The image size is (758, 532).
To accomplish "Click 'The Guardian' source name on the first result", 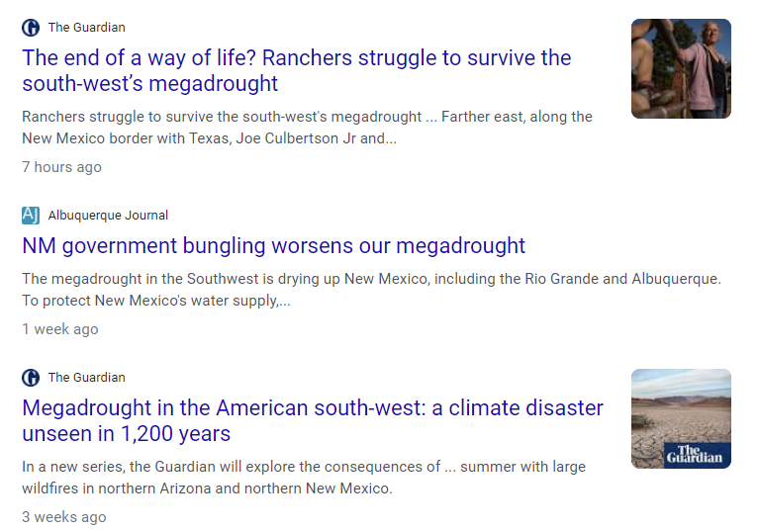I will point(86,28).
